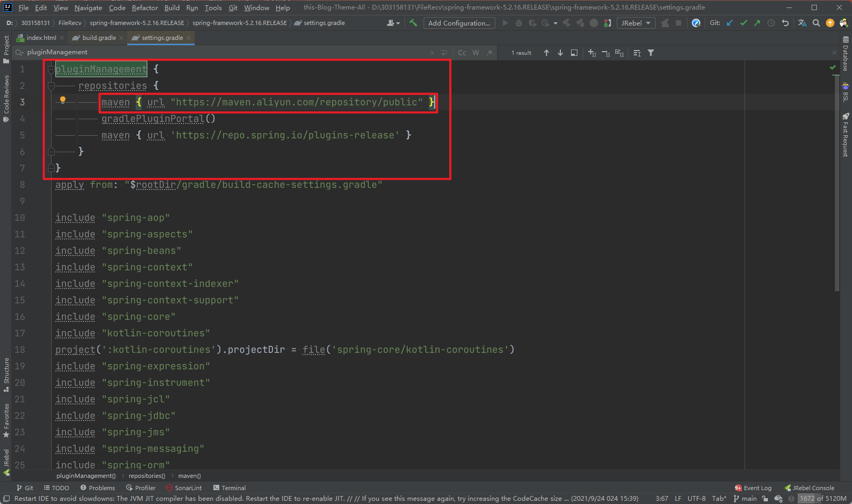This screenshot has height=504, width=852.
Task: Click the Build Project hammer icon
Action: pyautogui.click(x=413, y=23)
